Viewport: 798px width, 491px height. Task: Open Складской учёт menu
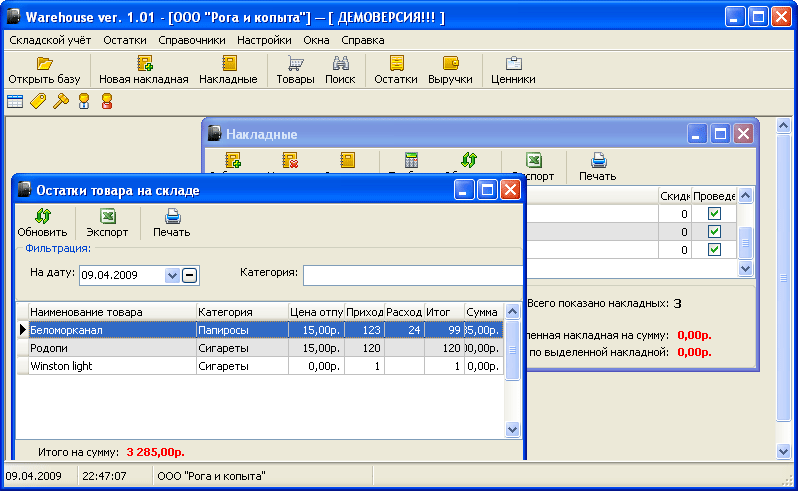(x=50, y=40)
